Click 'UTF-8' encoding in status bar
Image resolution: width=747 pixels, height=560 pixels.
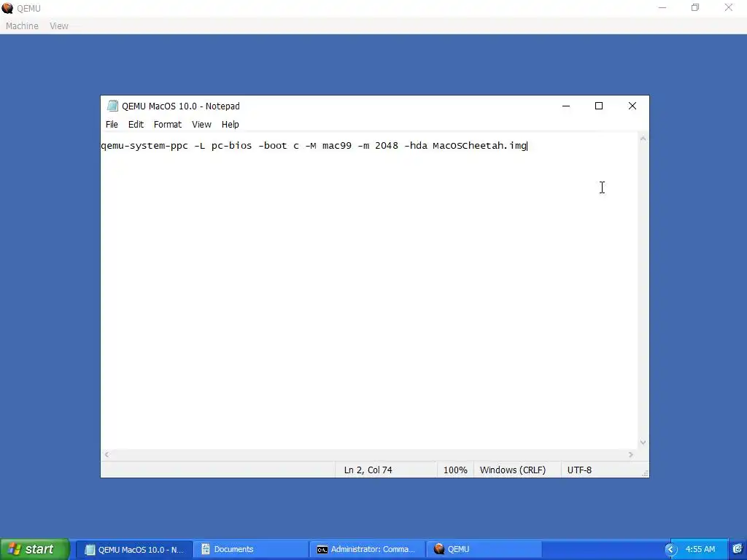(579, 470)
